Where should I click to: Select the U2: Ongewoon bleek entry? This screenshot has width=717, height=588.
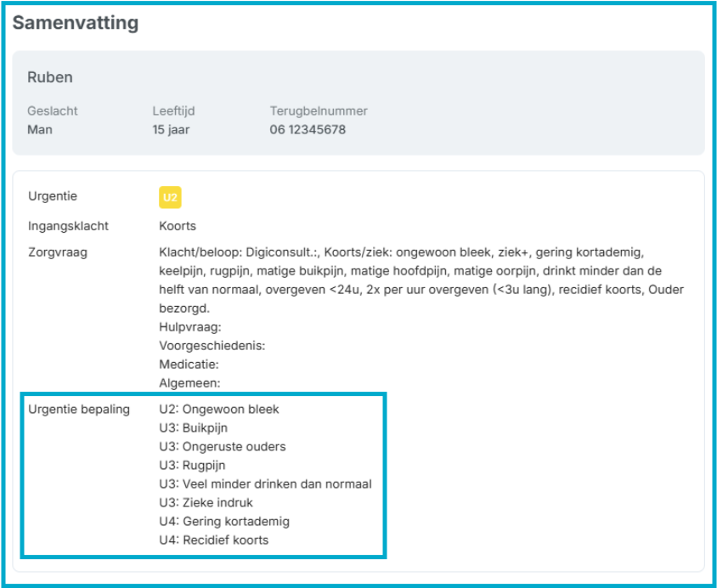(219, 409)
